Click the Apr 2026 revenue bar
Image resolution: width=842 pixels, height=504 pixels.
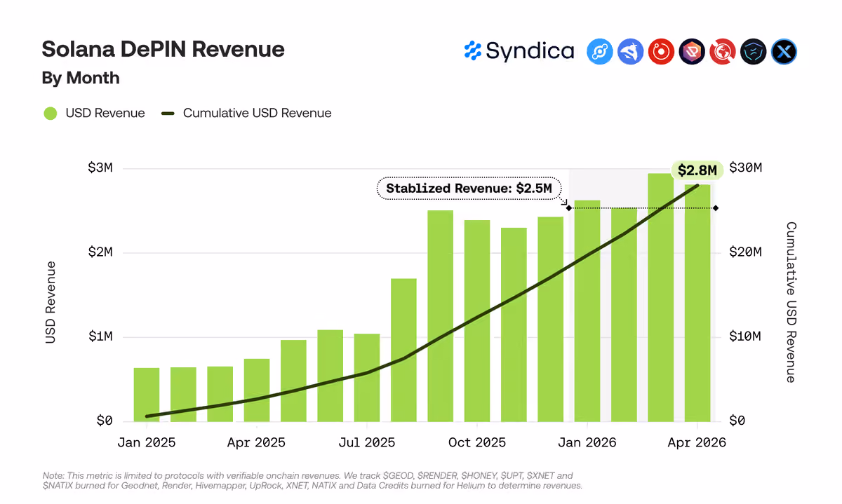(697, 303)
